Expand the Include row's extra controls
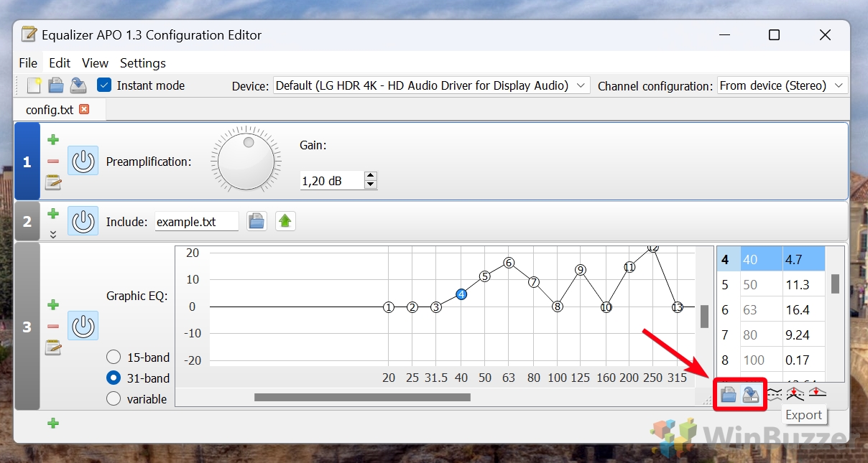This screenshot has height=463, width=868. click(x=53, y=234)
